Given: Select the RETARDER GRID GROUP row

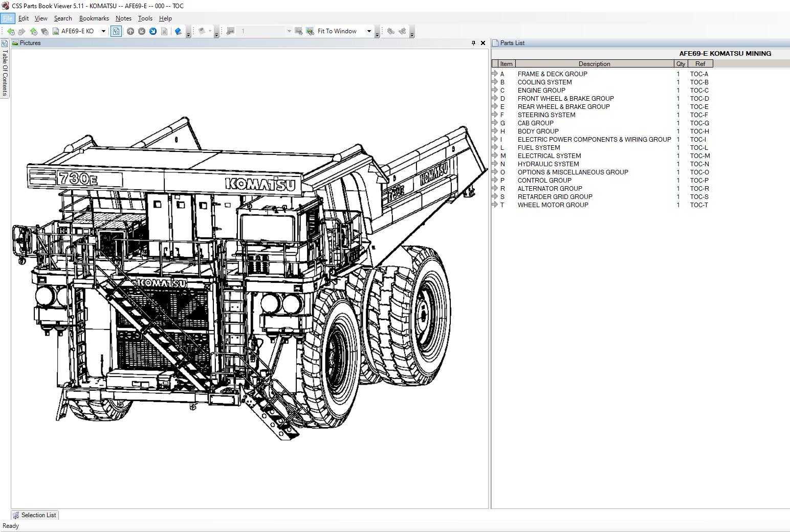Looking at the screenshot, I should (602, 196).
